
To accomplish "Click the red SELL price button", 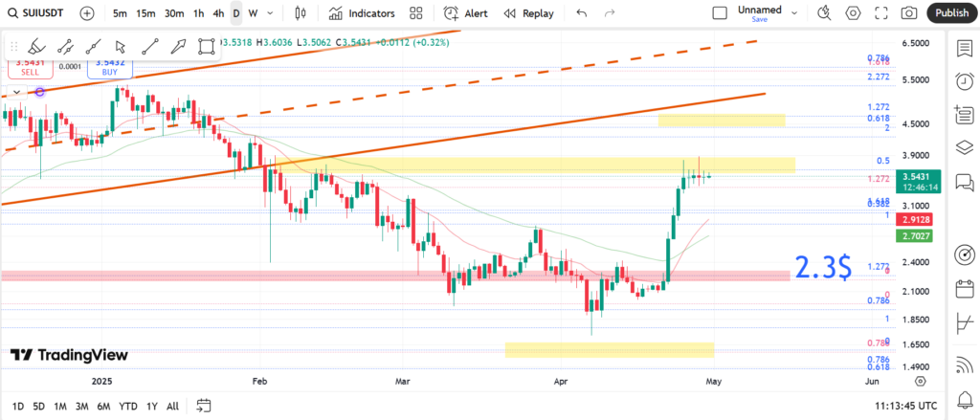I will (x=28, y=67).
